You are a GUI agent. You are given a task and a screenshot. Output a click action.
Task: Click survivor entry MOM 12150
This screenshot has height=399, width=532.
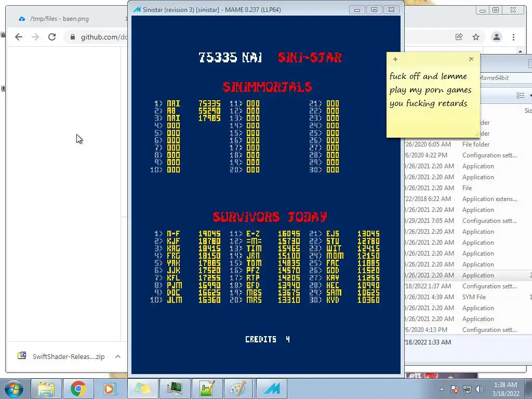tap(345, 256)
